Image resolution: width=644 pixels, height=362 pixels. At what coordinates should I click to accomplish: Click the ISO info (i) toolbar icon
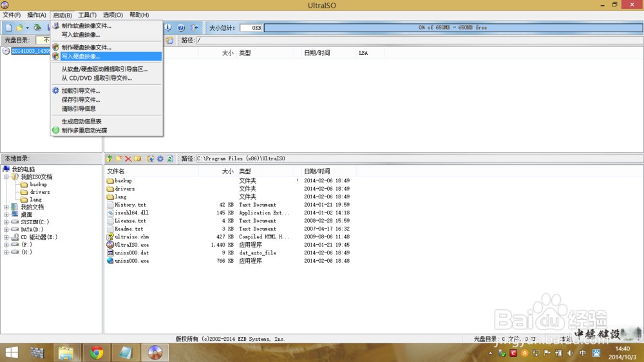[168, 28]
